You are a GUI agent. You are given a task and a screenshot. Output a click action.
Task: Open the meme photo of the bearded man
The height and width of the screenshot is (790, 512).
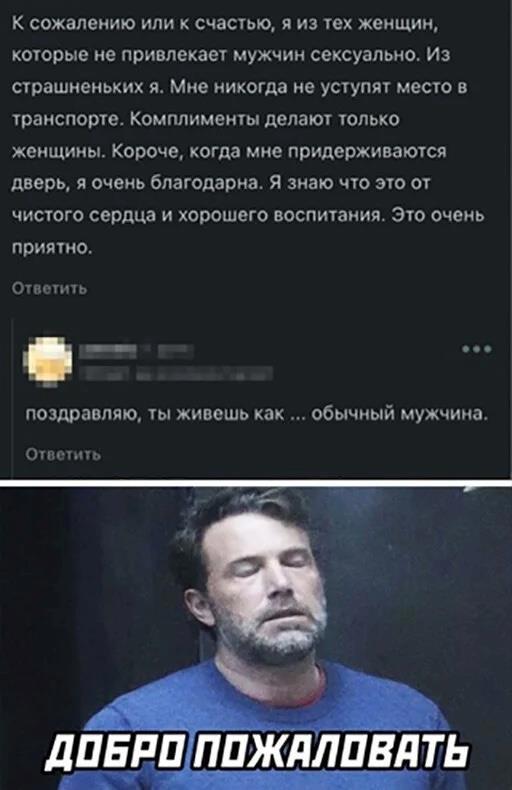[256, 638]
